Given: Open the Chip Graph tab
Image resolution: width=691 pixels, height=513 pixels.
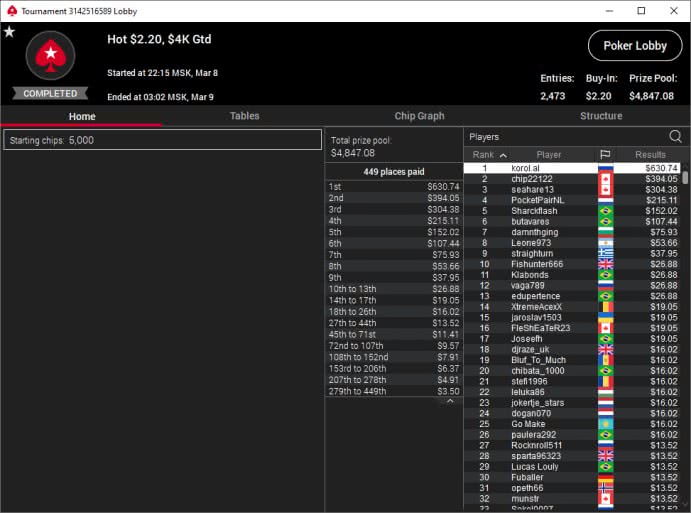Looking at the screenshot, I should click(419, 116).
